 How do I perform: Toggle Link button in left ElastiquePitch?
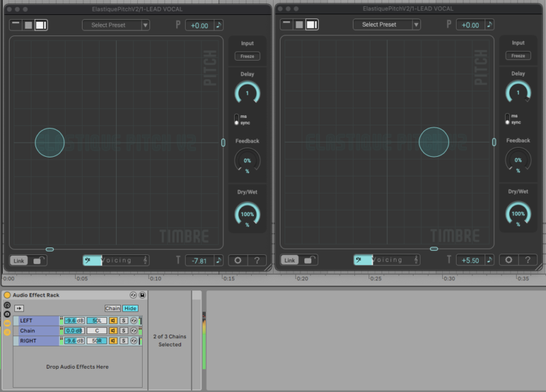tap(18, 260)
